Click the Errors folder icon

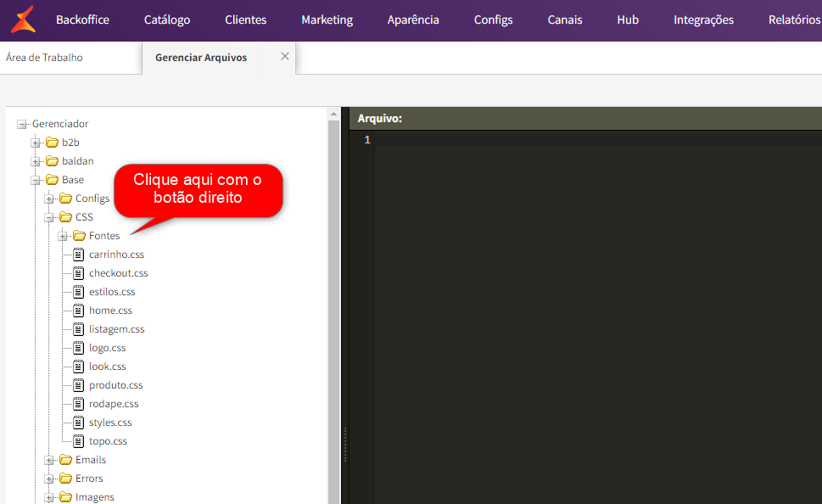65,479
